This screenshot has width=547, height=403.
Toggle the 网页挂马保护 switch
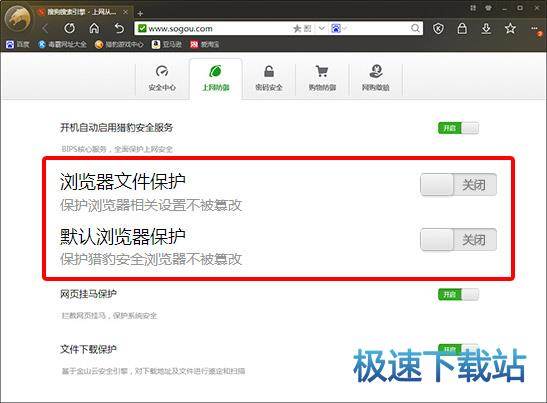click(x=458, y=294)
